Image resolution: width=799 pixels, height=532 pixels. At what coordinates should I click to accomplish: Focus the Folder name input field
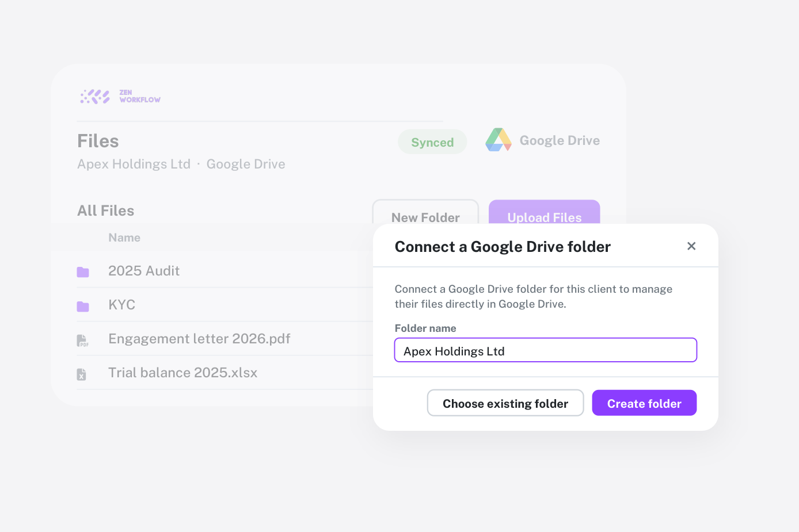click(546, 350)
